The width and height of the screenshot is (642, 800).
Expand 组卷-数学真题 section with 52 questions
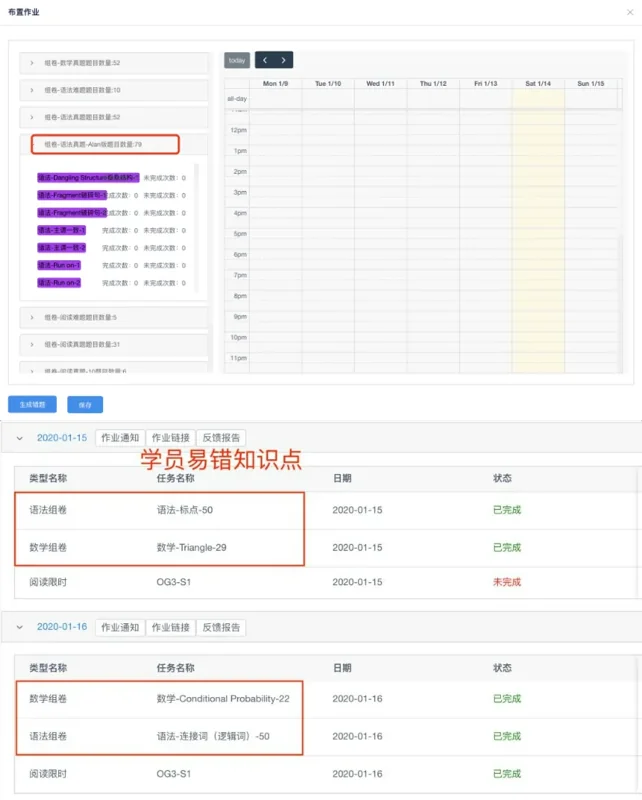point(114,63)
